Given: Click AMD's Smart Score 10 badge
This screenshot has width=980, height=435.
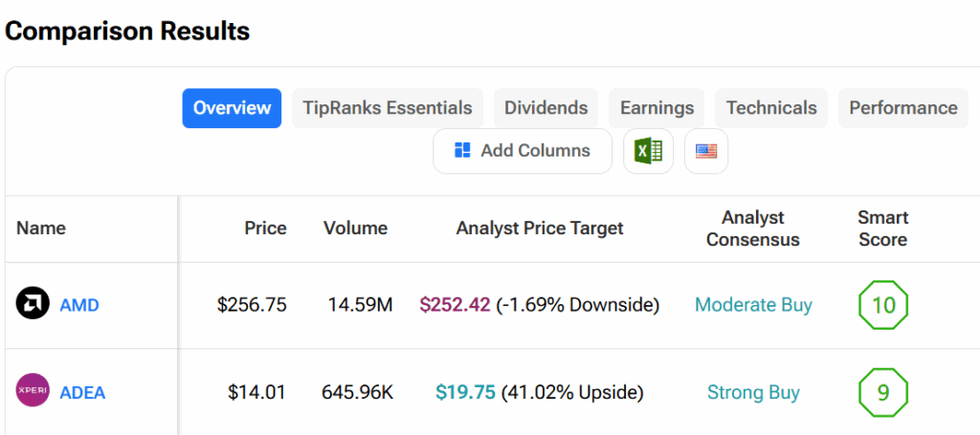Looking at the screenshot, I should click(x=882, y=305).
